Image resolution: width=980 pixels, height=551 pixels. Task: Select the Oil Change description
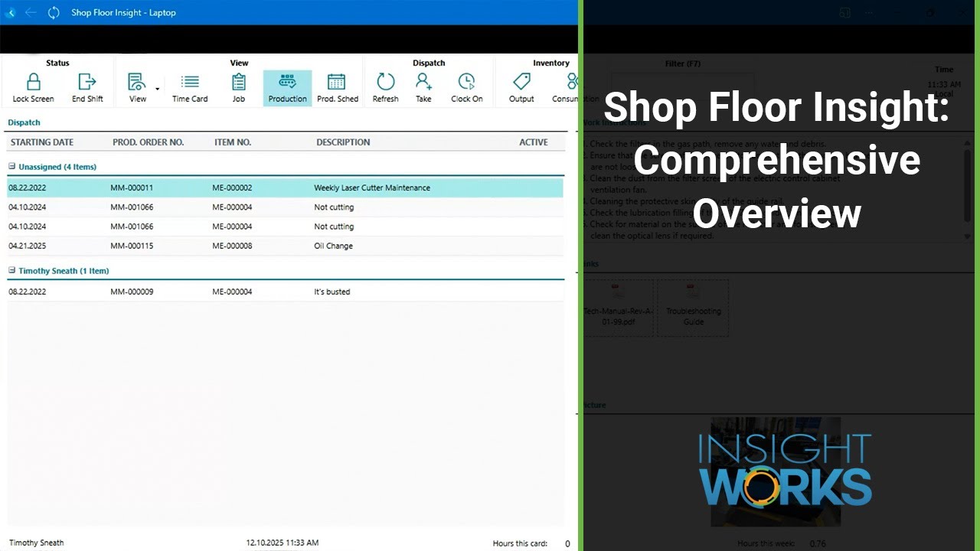click(333, 246)
